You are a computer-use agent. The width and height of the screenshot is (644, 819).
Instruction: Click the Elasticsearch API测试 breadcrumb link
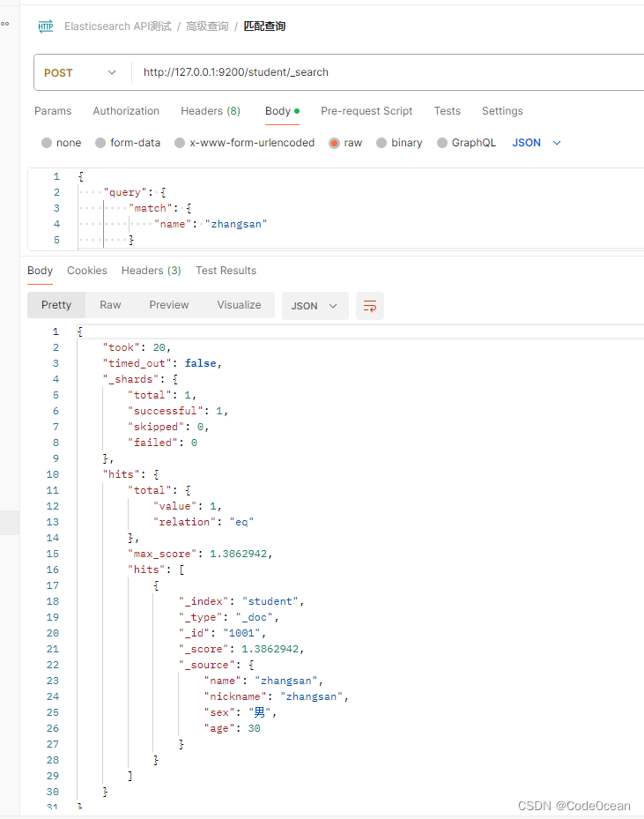click(x=117, y=26)
